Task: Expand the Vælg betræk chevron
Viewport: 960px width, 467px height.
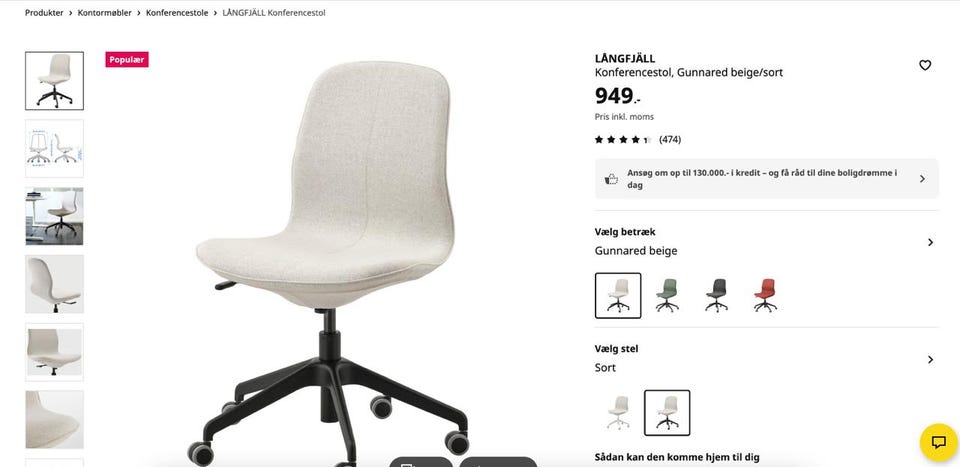Action: 930,242
